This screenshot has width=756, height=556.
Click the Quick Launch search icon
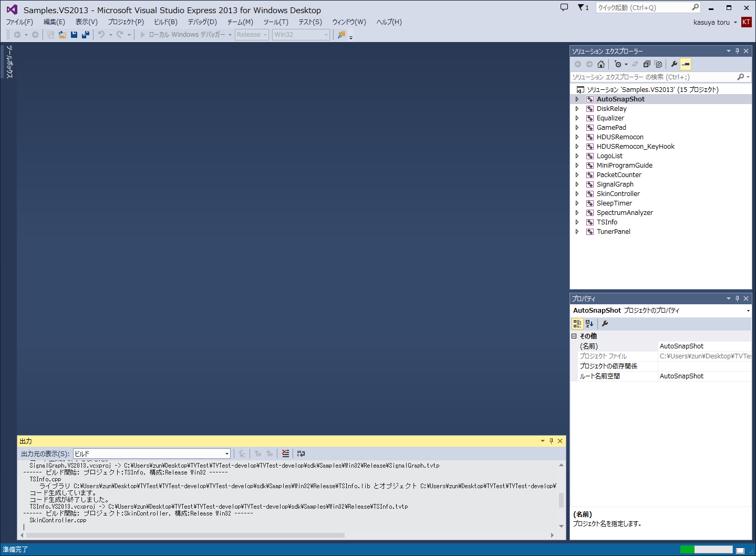click(x=695, y=7)
